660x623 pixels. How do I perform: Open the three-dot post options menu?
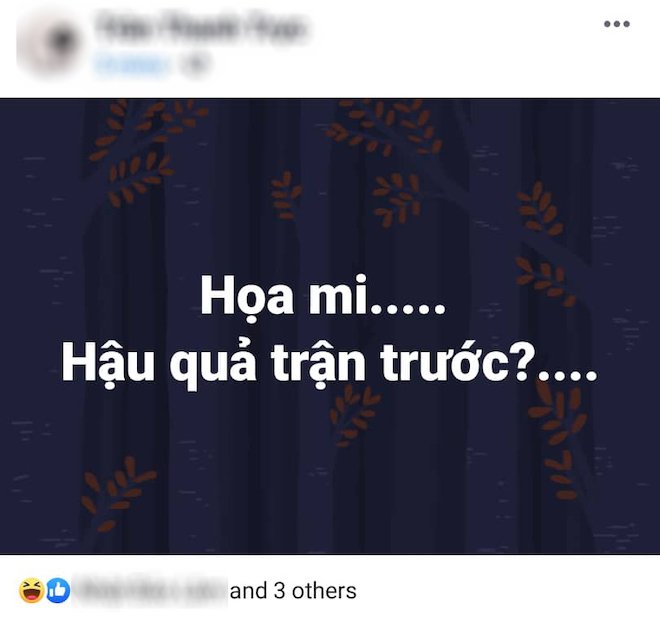pos(617,24)
